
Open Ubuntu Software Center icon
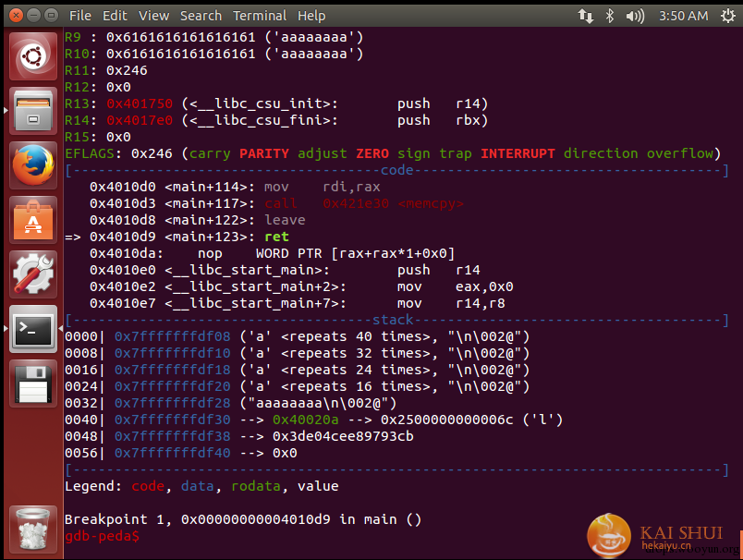click(x=33, y=220)
